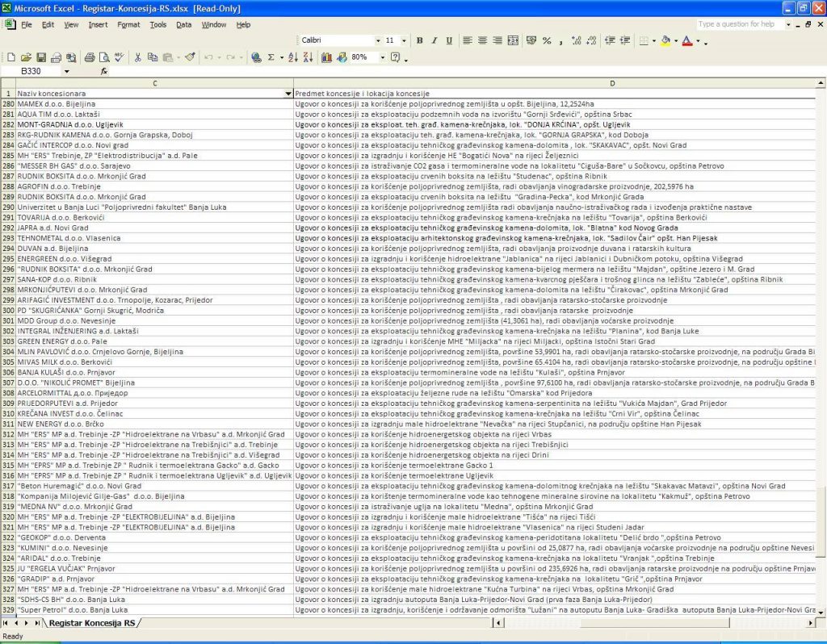This screenshot has width=827, height=644.
Task: Click the horizontal scrollbar right arrow
Action: 811,623
